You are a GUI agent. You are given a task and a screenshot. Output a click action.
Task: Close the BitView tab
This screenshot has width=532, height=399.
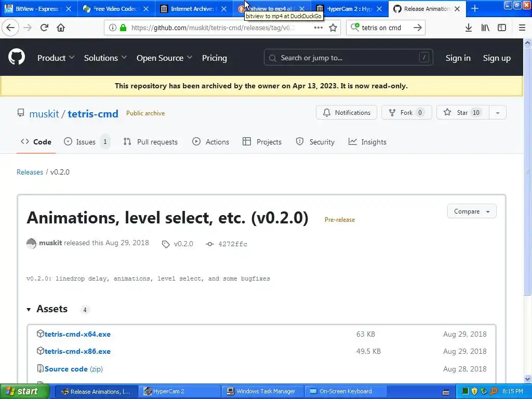point(69,9)
